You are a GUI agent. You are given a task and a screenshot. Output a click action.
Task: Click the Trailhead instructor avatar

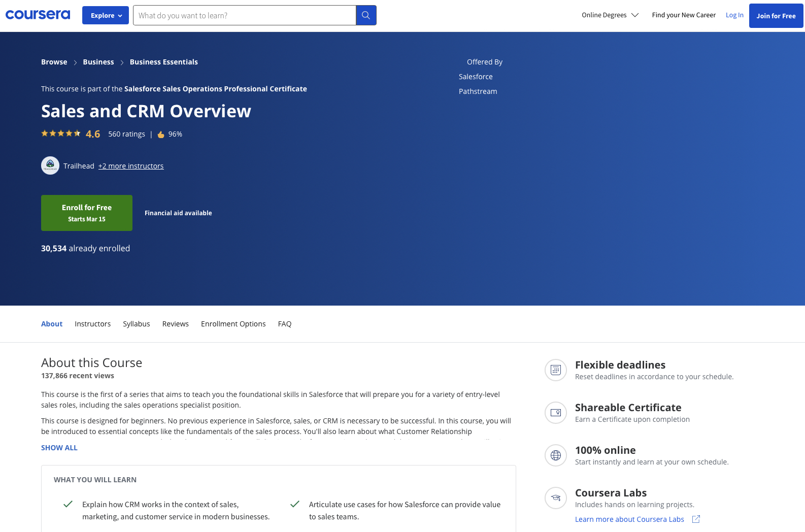50,165
